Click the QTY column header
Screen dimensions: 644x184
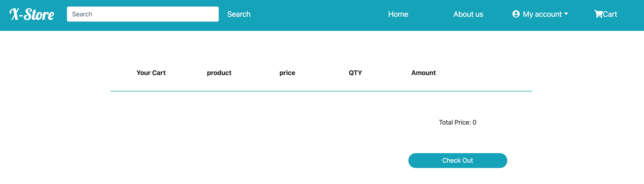355,73
